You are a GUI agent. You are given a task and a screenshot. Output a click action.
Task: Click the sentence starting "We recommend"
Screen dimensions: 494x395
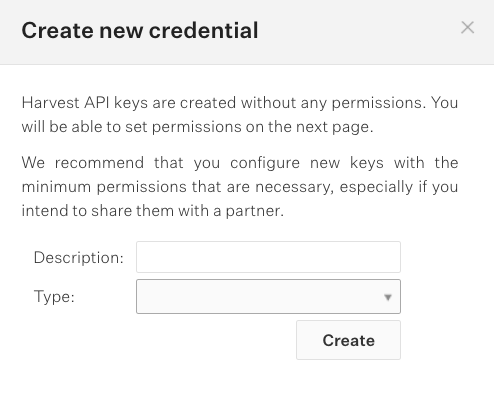pos(240,187)
